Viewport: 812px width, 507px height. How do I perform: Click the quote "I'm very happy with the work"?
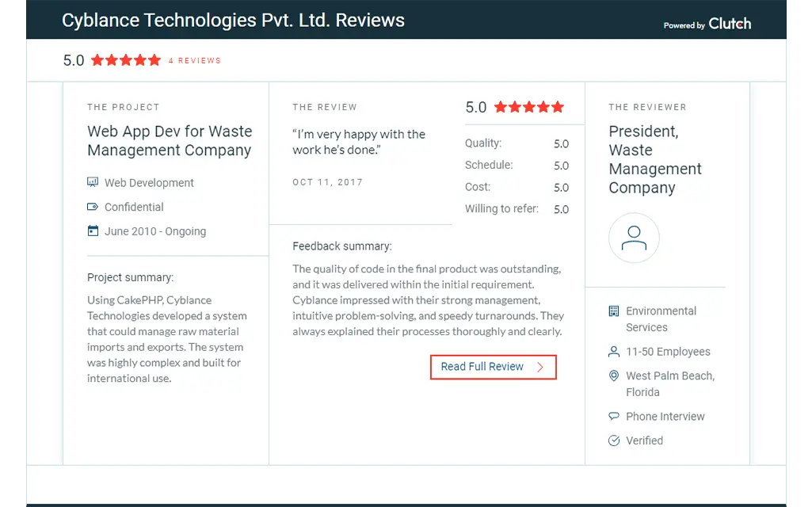click(359, 142)
